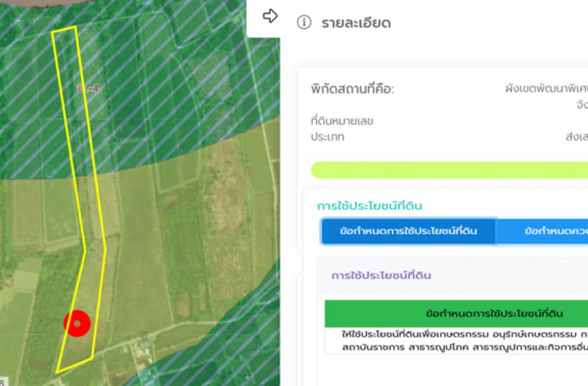Click the ผังเขตพัฒนาพิเศษ location value text

tap(546, 89)
